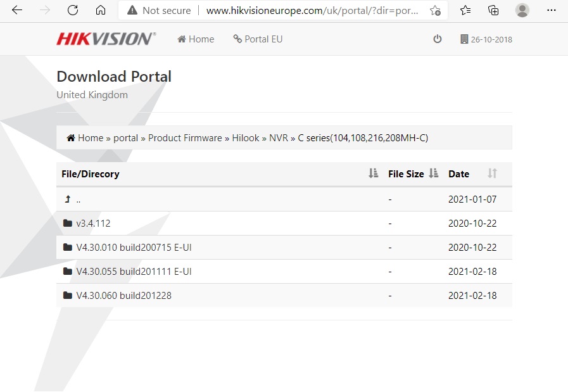
Task: Click the home icon in the breadcrumb bar
Action: pos(70,137)
